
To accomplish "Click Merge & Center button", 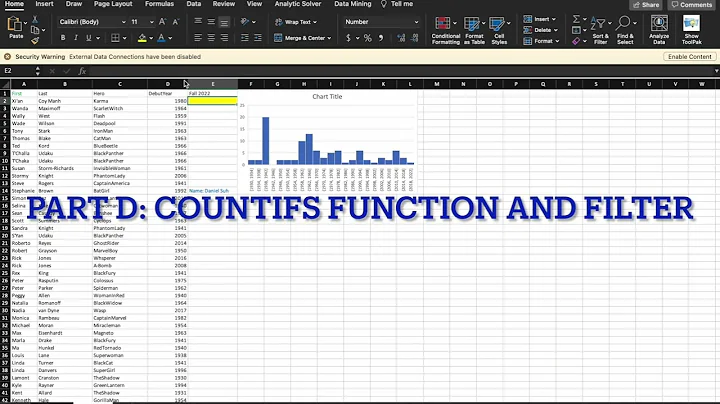I will 302,38.
